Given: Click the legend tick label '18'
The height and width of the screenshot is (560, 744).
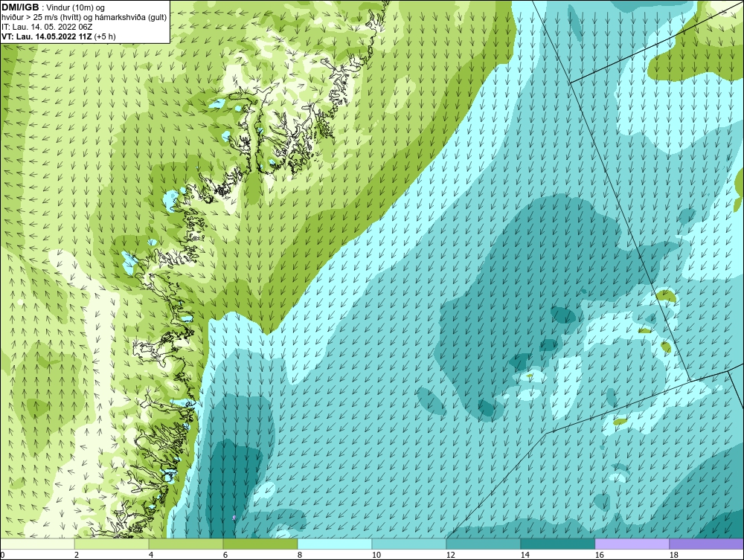Looking at the screenshot, I should pos(674,555).
